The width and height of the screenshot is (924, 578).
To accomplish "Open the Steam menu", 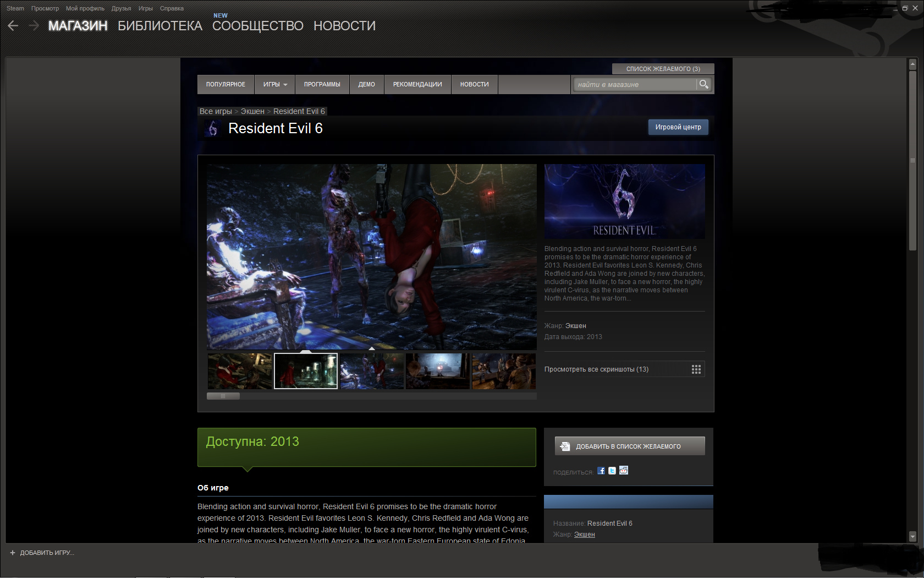I will point(15,8).
